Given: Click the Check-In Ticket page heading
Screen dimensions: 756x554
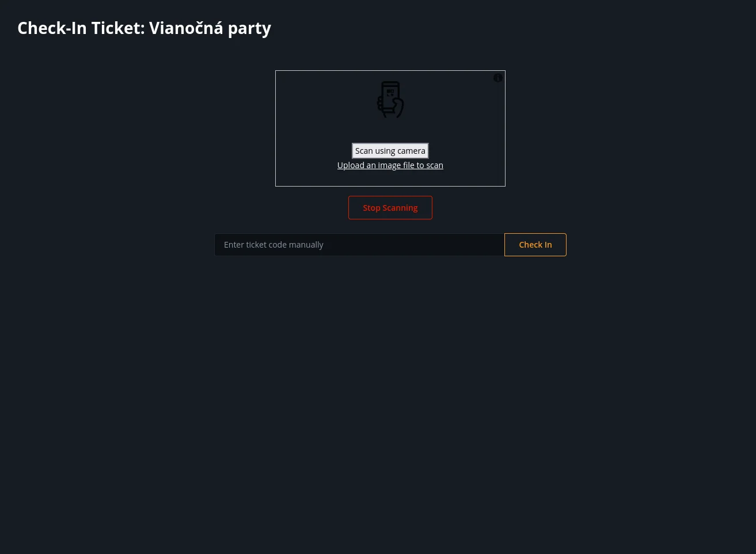Looking at the screenshot, I should [x=144, y=28].
